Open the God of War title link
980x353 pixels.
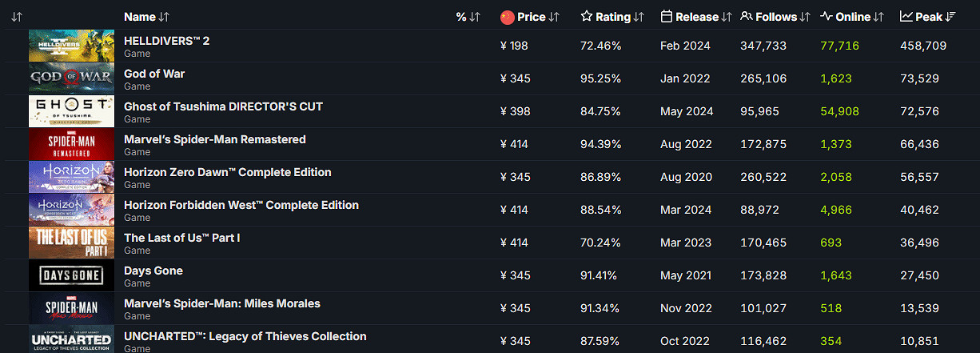point(154,74)
